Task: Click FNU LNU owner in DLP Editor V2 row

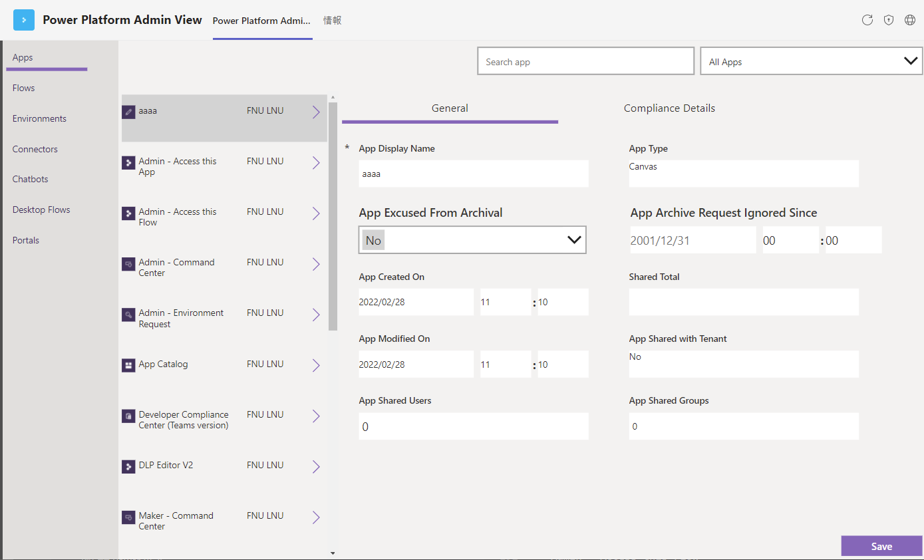Action: point(265,465)
